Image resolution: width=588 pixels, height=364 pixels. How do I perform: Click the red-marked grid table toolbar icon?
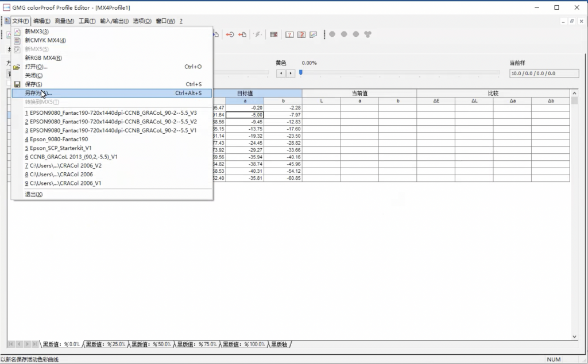[x=274, y=34]
